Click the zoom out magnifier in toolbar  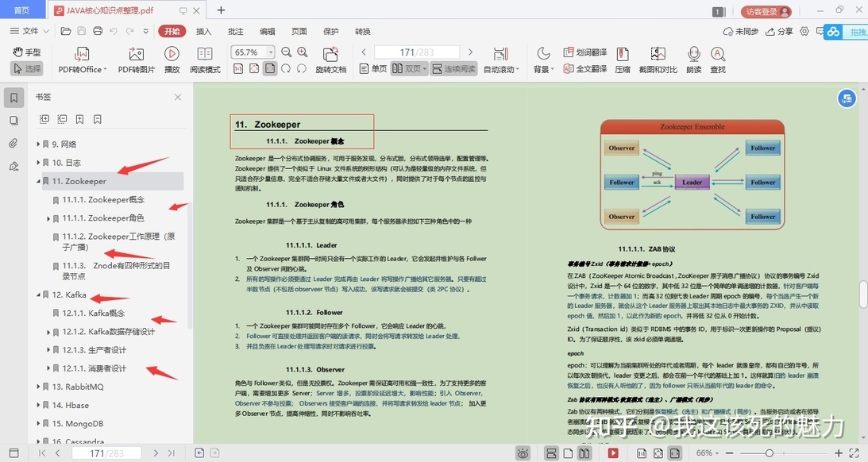(x=286, y=52)
